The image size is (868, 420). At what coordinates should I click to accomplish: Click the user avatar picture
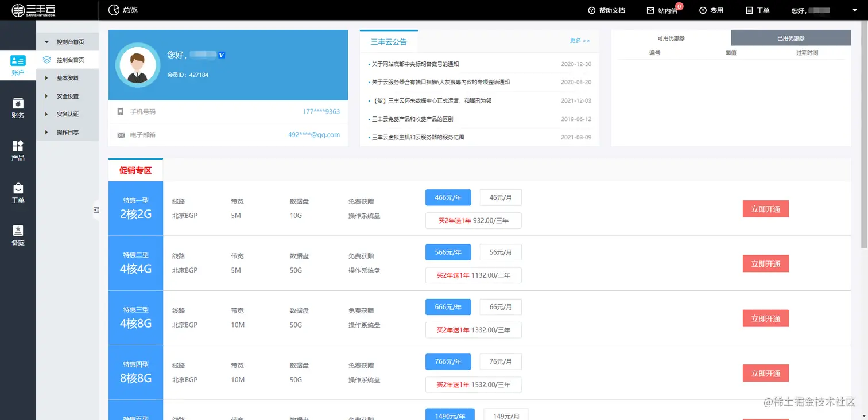[x=137, y=65]
